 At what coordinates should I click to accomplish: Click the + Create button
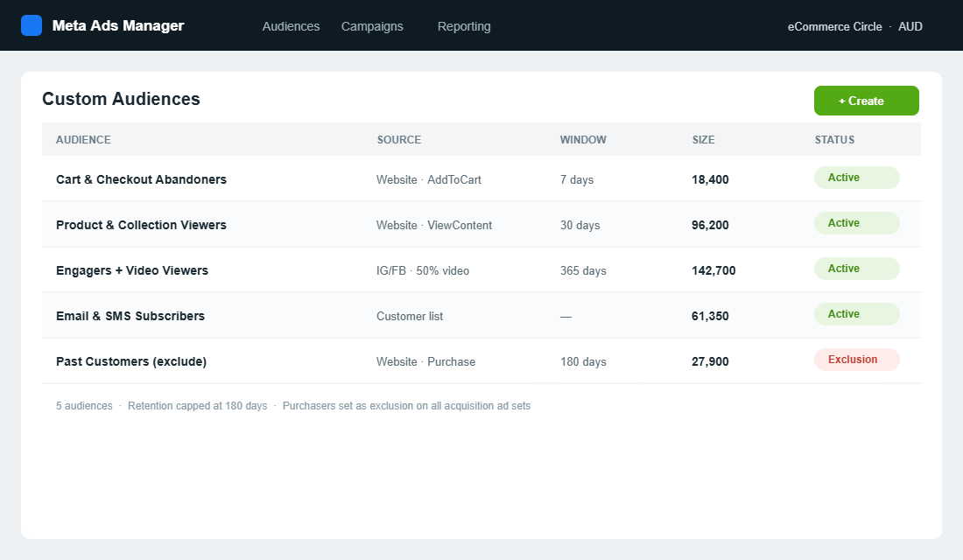(x=867, y=101)
